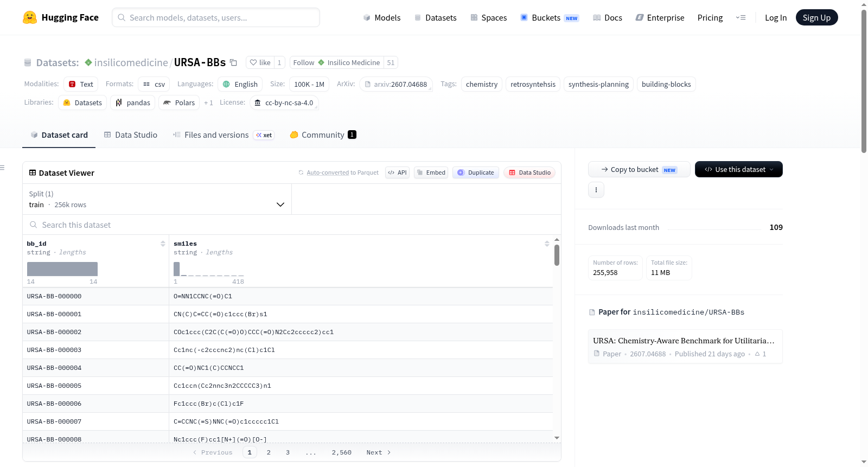868x467 pixels.
Task: Select the chemistry tag
Action: [x=482, y=84]
